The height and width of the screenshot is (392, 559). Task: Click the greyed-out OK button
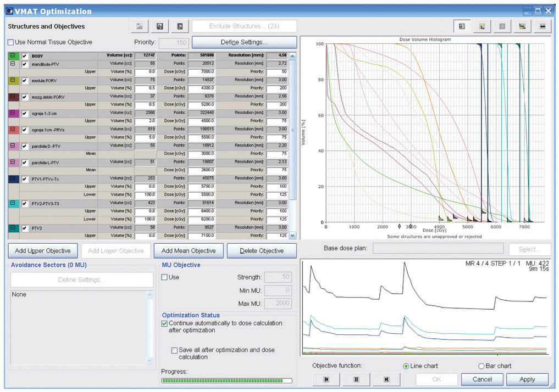(437, 379)
